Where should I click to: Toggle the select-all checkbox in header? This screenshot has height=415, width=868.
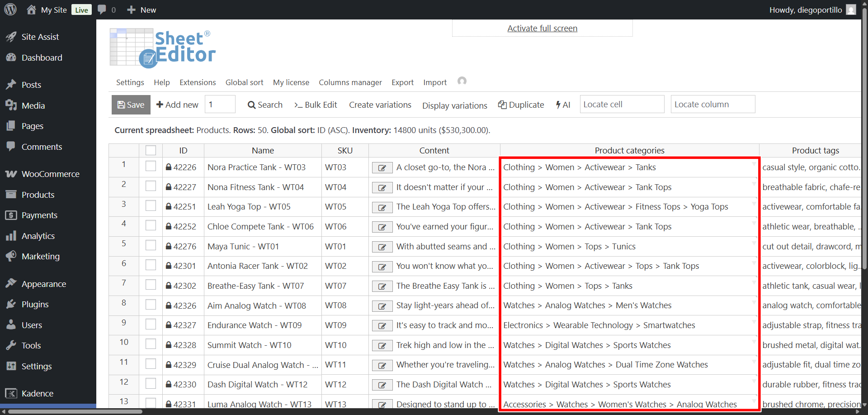(x=151, y=150)
